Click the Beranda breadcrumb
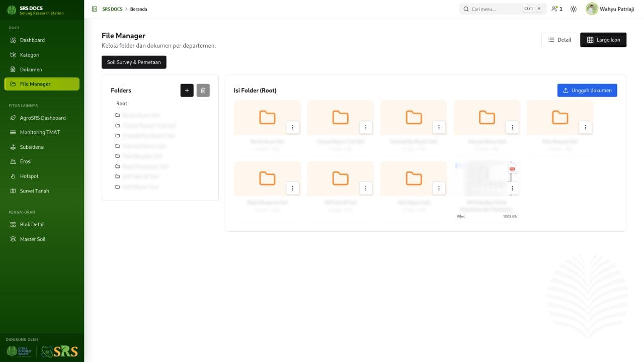644x362 pixels. point(139,9)
